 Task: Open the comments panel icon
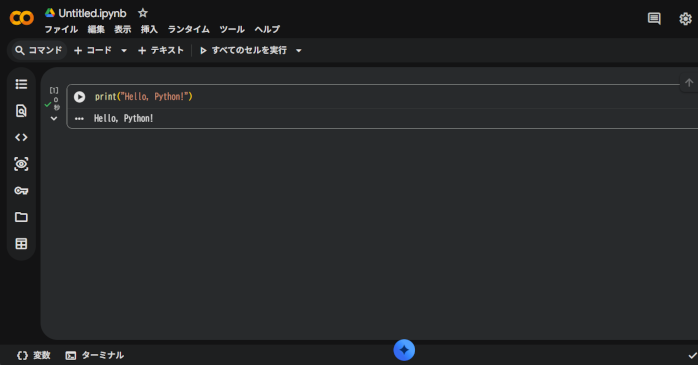pos(654,18)
